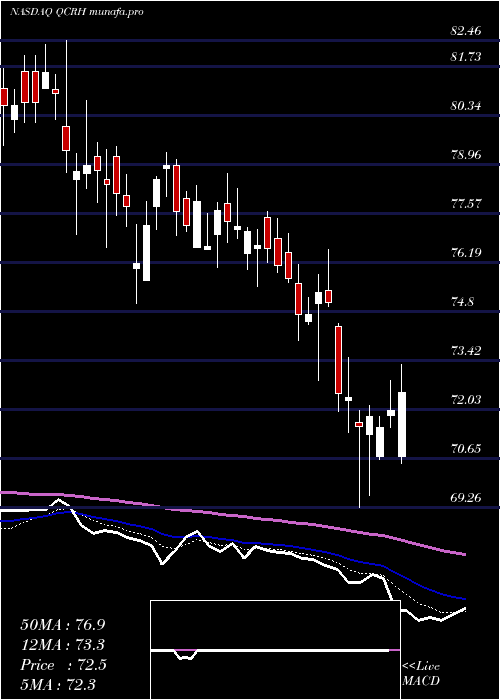Select the 77.57 price level label

tap(466, 204)
